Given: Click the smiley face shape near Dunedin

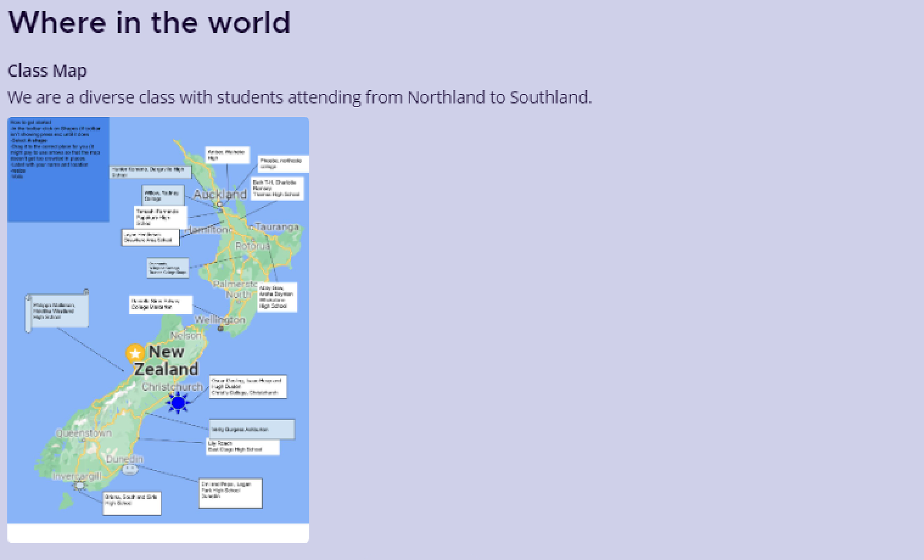Looking at the screenshot, I should (x=130, y=469).
